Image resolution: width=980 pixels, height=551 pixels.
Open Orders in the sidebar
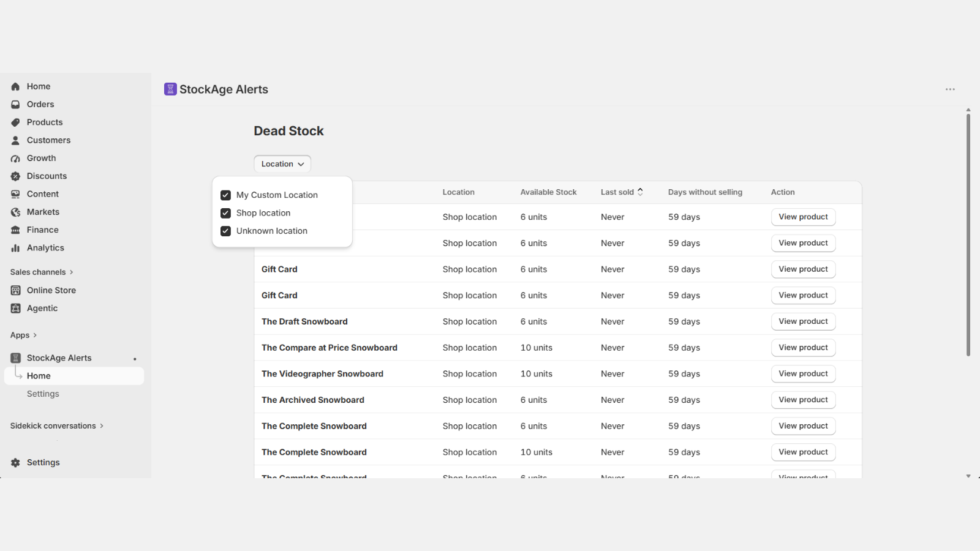point(40,105)
